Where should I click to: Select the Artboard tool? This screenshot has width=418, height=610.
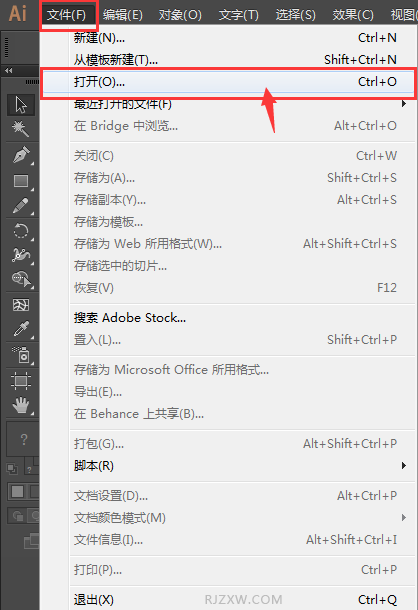tap(21, 380)
